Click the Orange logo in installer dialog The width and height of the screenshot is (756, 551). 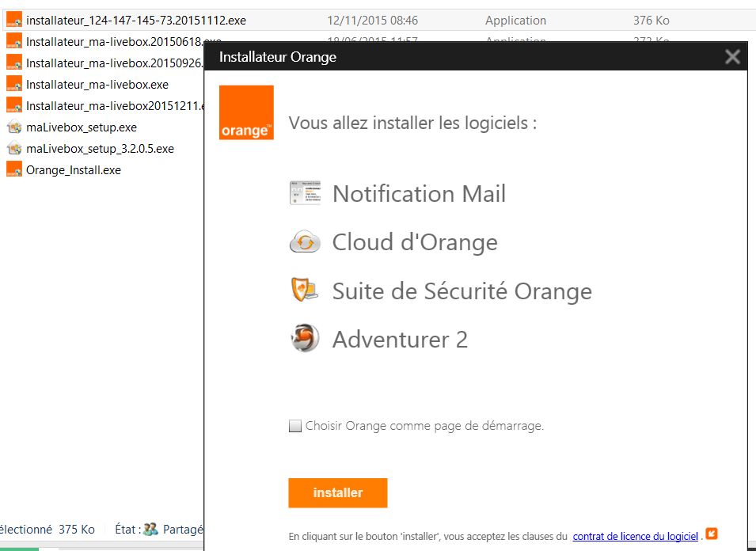click(246, 113)
